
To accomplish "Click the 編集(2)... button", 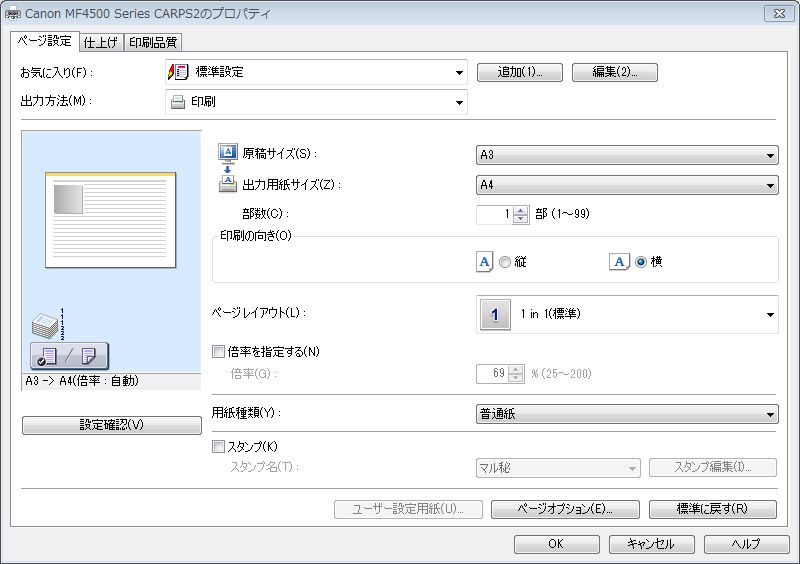I will (615, 72).
